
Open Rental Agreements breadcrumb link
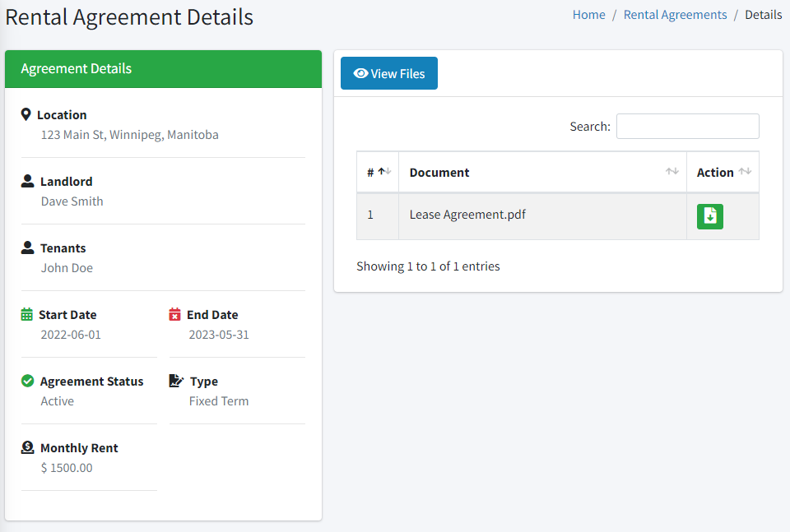675,15
